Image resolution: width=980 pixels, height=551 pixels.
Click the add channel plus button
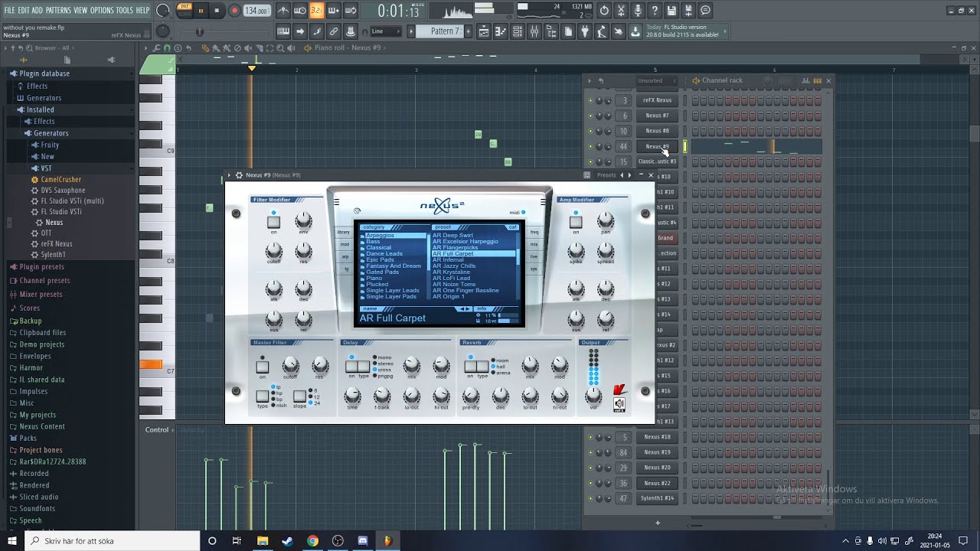[x=657, y=523]
